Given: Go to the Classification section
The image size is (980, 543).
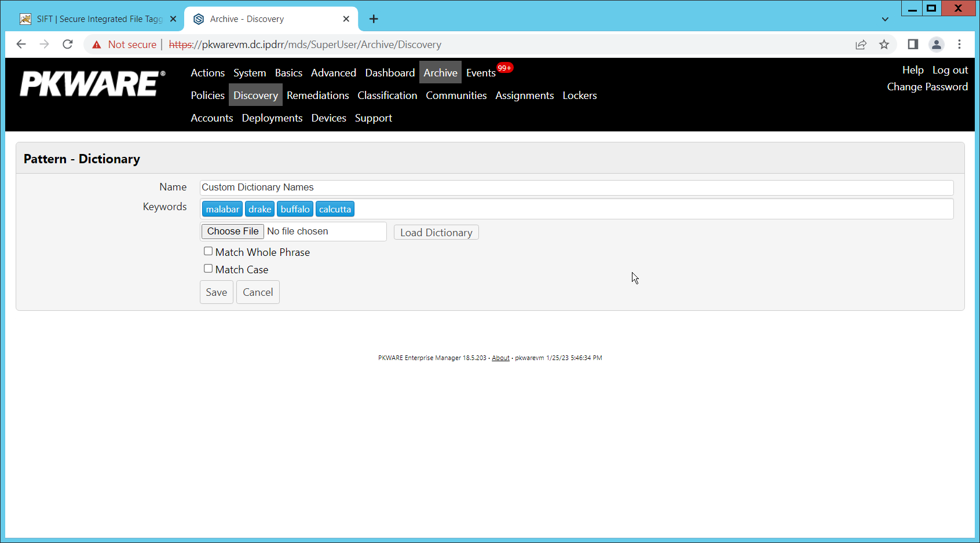Looking at the screenshot, I should tap(387, 96).
